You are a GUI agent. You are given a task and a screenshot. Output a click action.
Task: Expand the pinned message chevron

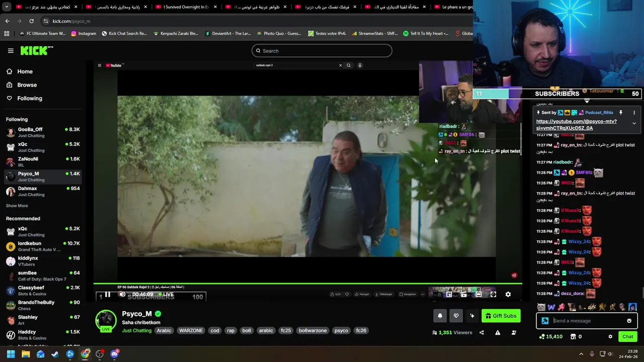(634, 123)
